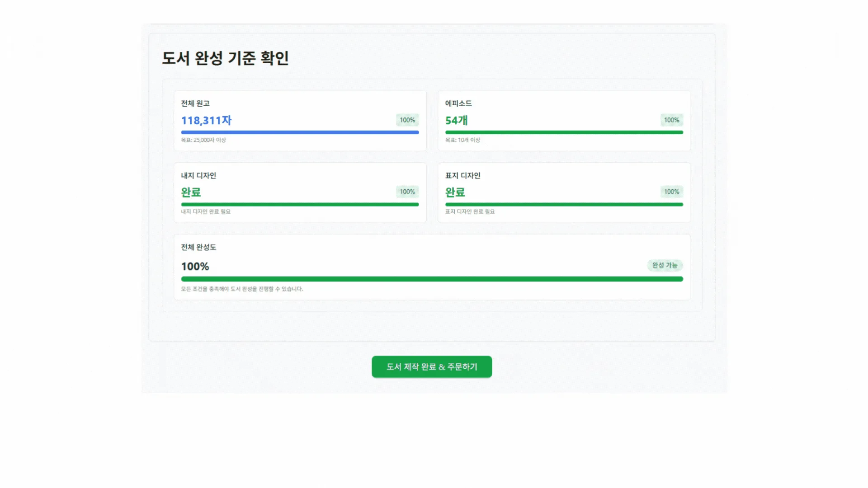This screenshot has height=488, width=868.
Task: Click the 완성 가능 badge
Action: point(665,266)
